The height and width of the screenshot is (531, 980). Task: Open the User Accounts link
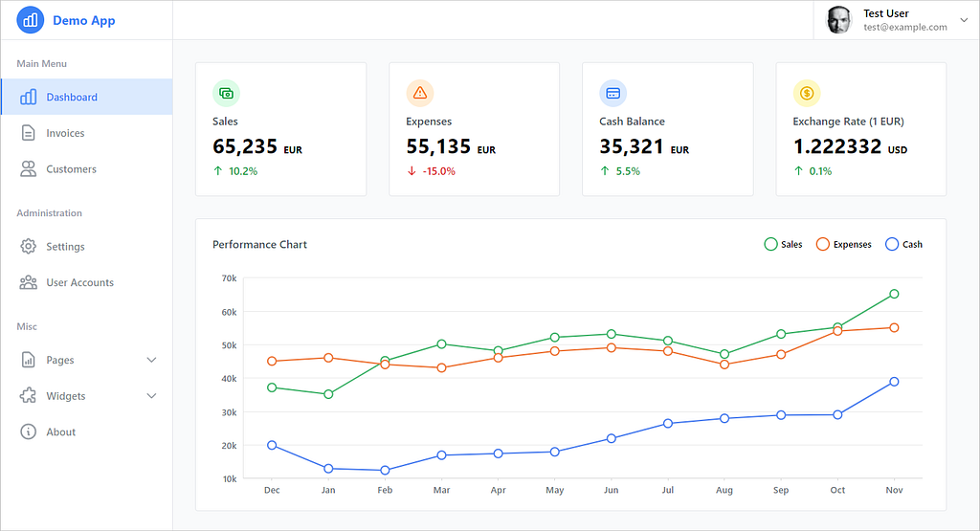pyautogui.click(x=79, y=283)
